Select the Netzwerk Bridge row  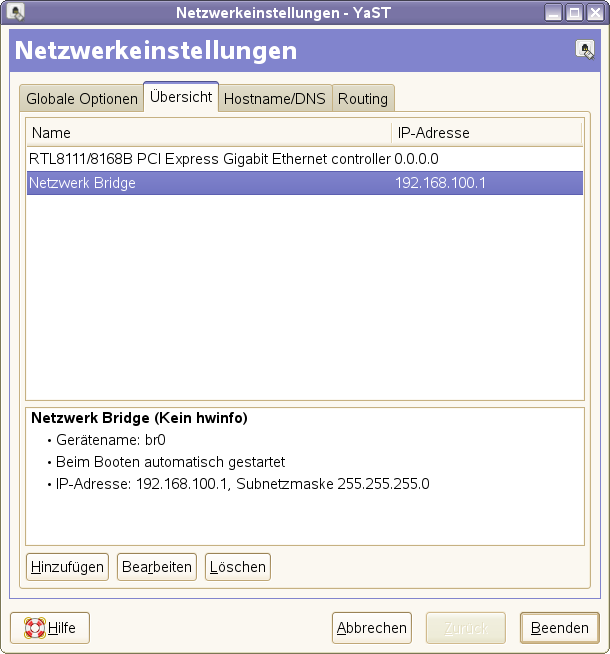point(210,183)
